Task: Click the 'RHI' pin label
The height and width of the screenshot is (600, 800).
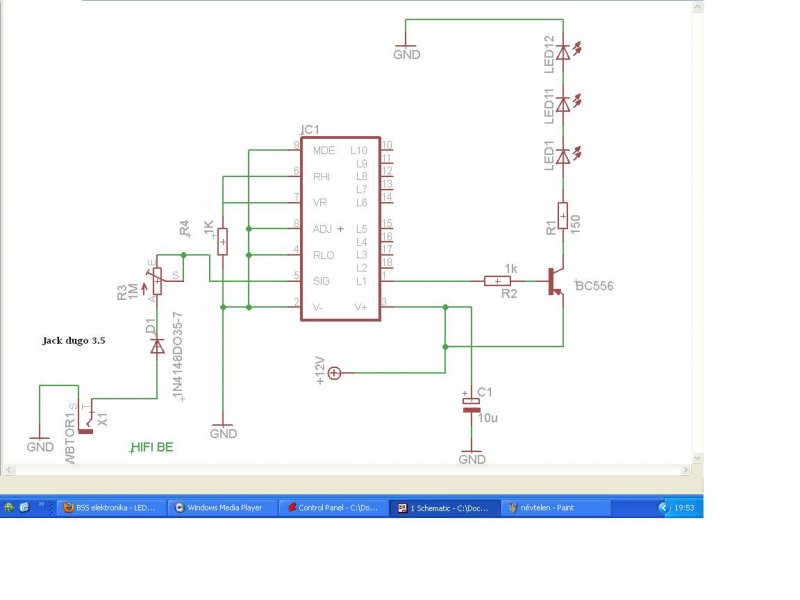Action: click(x=321, y=177)
